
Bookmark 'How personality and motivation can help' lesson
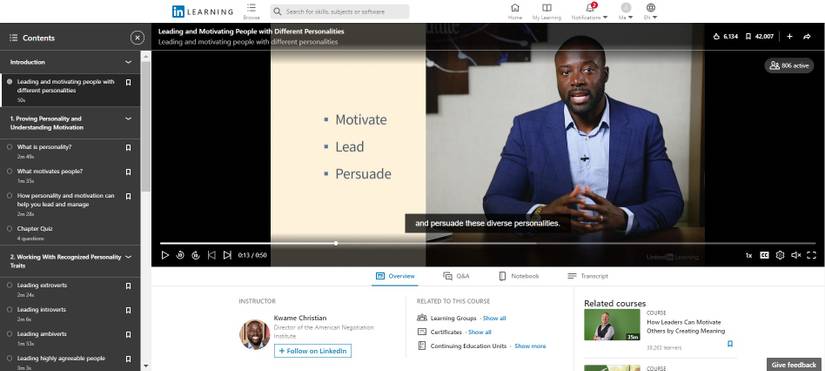click(128, 196)
